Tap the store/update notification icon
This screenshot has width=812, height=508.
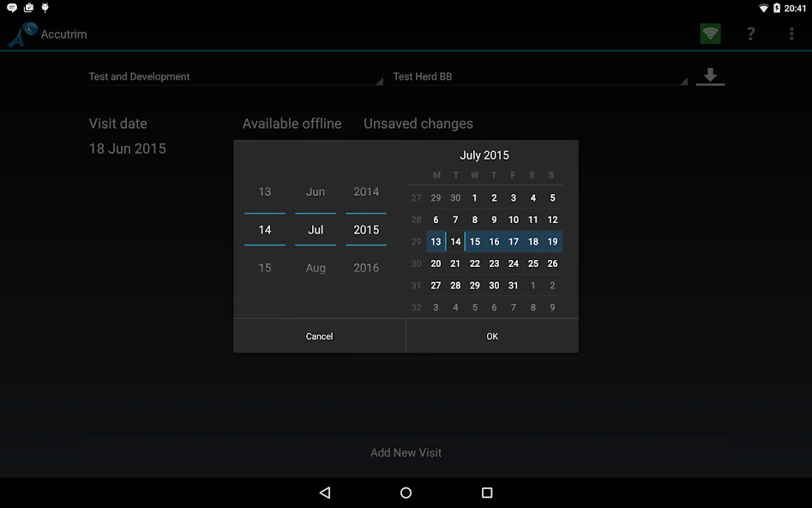pos(28,8)
